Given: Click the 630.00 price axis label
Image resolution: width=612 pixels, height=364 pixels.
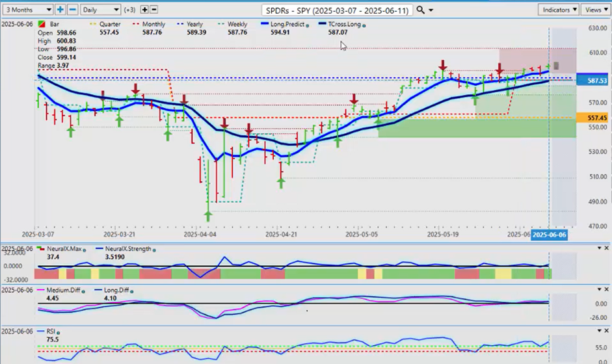Looking at the screenshot, I should [598, 28].
